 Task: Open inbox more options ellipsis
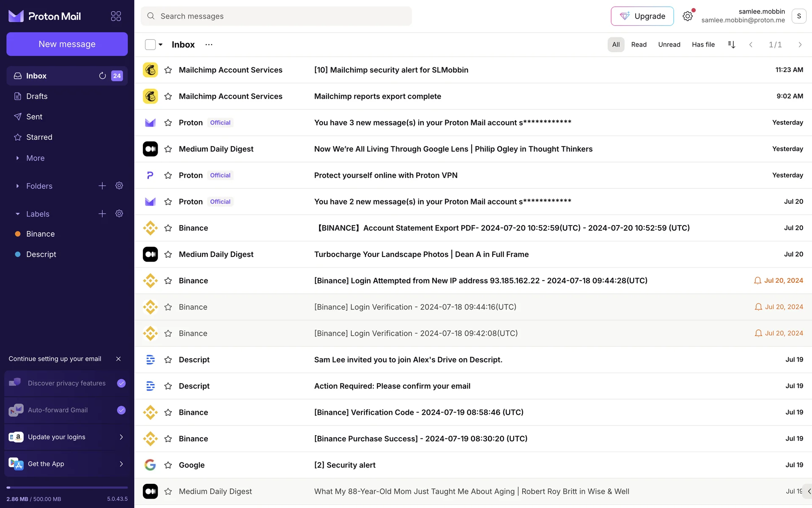click(209, 44)
